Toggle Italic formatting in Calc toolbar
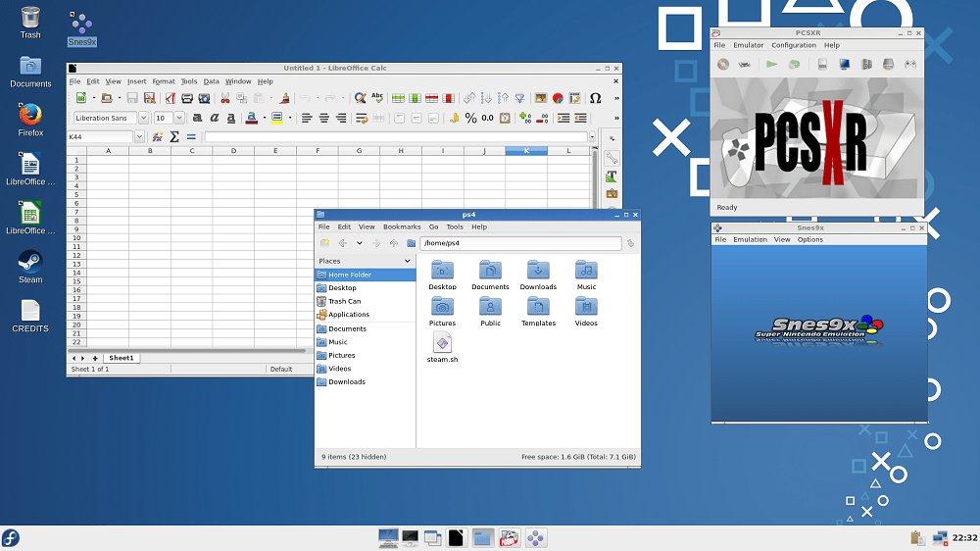 click(x=215, y=118)
